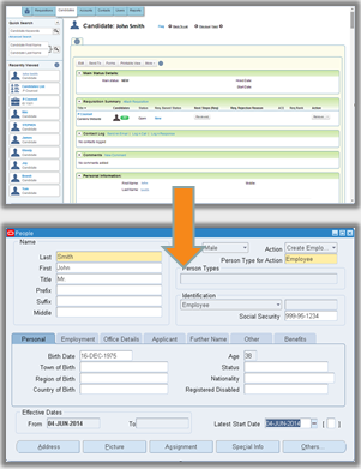
Task: Open John Smith in Recently Viewed
Action: 34,76
